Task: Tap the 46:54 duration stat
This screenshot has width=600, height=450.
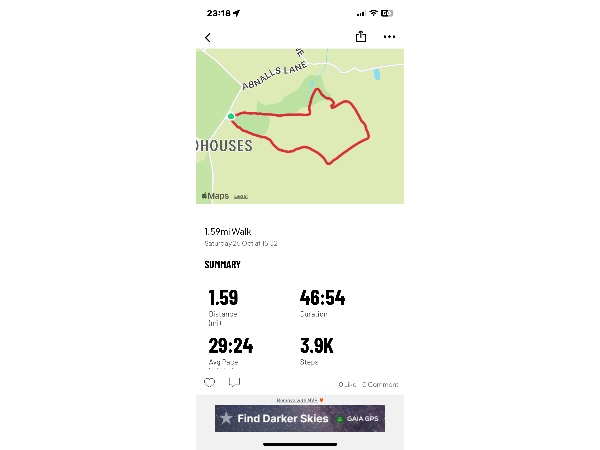Action: pyautogui.click(x=322, y=298)
